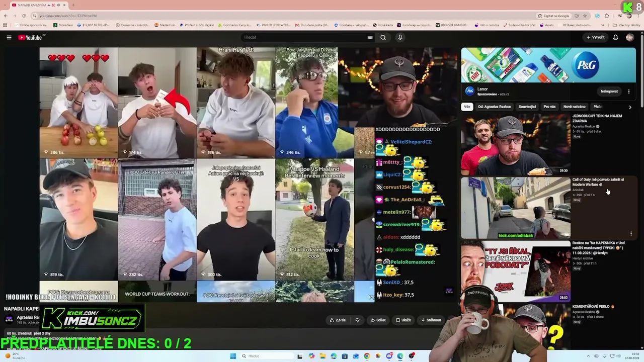
Task: Open a new browser tab
Action: point(73,5)
